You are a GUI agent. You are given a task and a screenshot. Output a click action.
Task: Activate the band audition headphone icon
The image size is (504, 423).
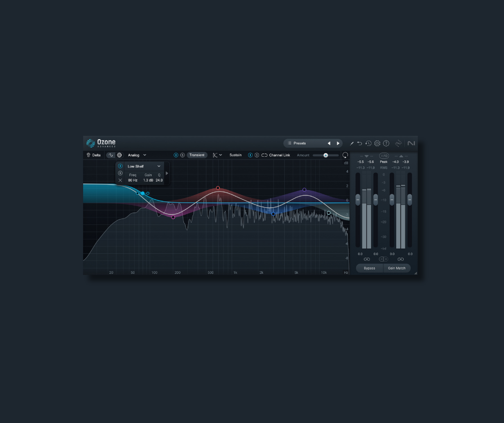coord(345,155)
